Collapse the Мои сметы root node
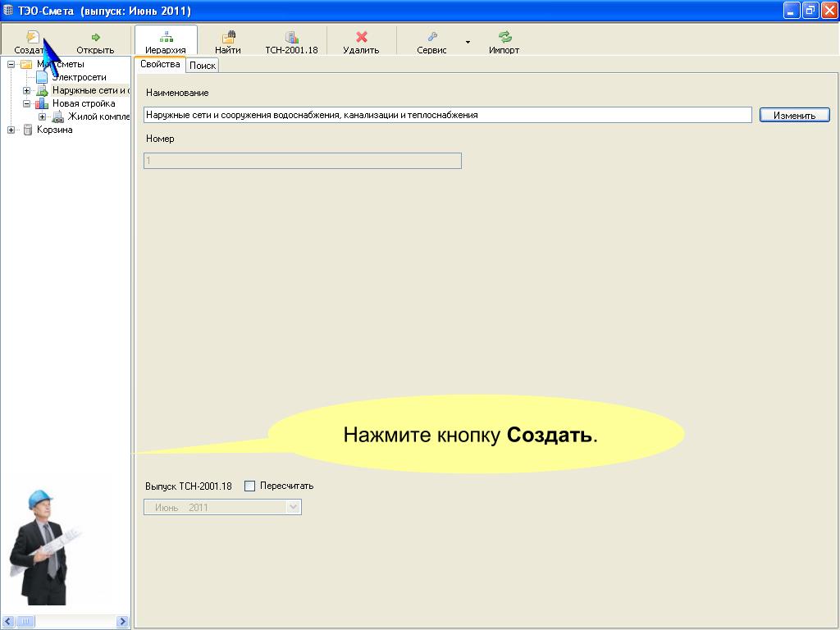840x630 pixels. coord(11,64)
